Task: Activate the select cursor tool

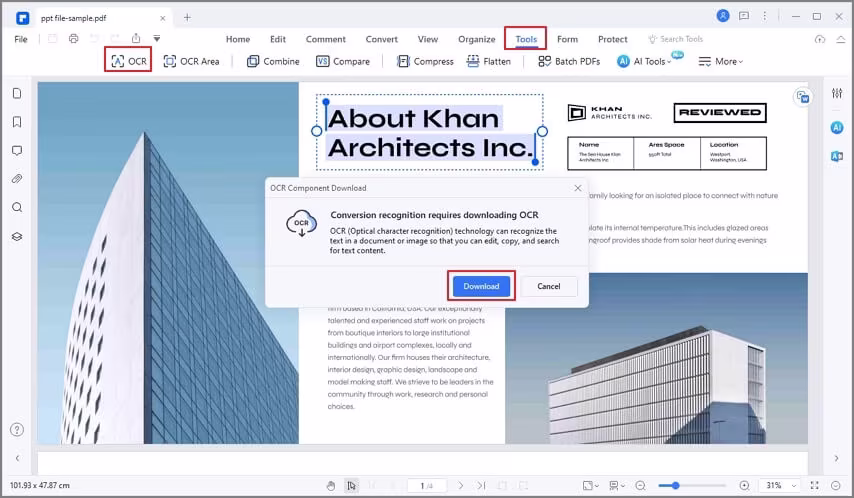Action: click(x=351, y=485)
